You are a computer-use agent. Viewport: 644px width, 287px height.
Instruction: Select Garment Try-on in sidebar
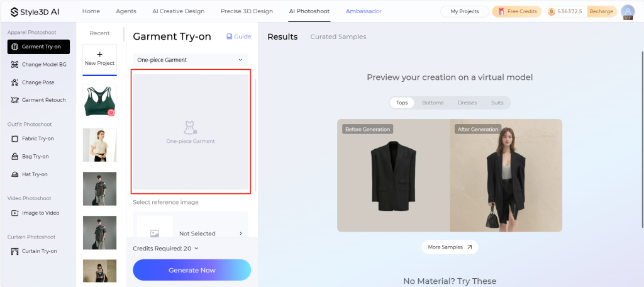click(38, 47)
